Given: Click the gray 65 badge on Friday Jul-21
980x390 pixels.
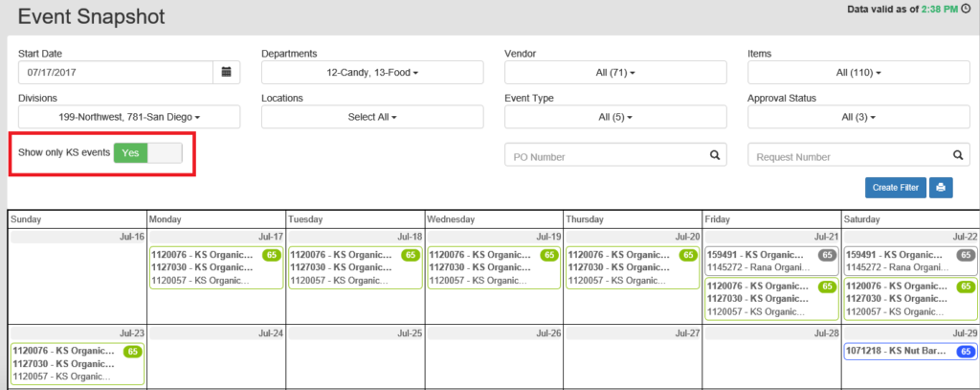Looking at the screenshot, I should tap(827, 256).
